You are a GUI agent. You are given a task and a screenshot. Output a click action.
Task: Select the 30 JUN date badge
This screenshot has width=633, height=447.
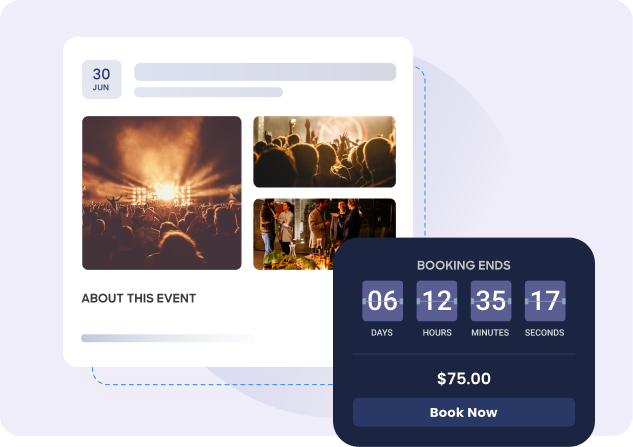coord(102,80)
